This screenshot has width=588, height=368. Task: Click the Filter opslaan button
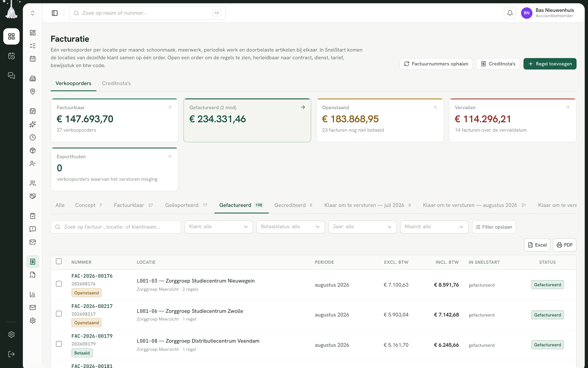[494, 227]
